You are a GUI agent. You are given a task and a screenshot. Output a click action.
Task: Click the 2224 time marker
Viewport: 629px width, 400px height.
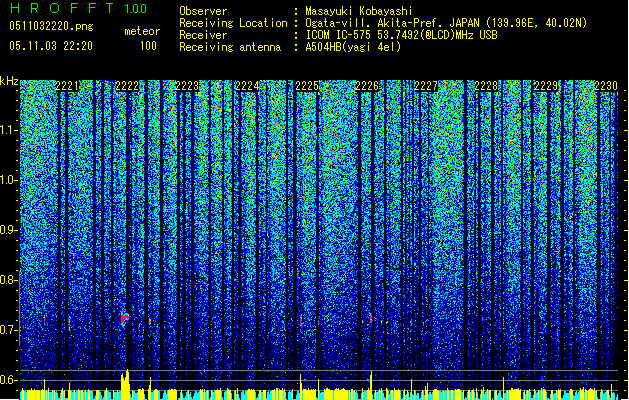247,86
